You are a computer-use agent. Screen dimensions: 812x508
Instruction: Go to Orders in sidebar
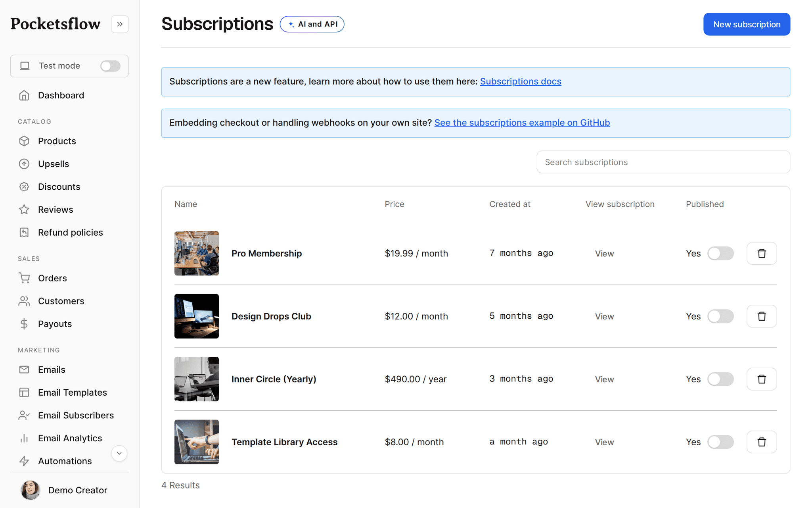52,278
